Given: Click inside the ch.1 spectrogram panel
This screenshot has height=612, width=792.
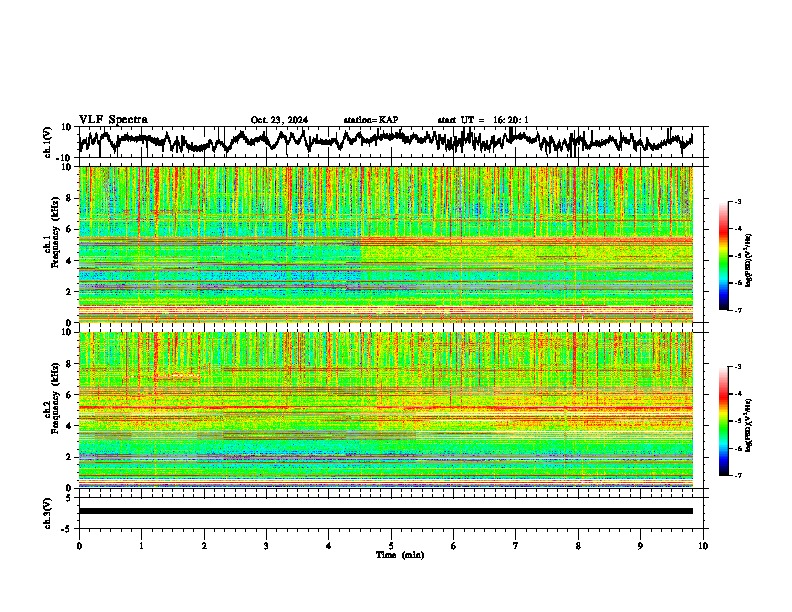Looking at the screenshot, I should 386,244.
